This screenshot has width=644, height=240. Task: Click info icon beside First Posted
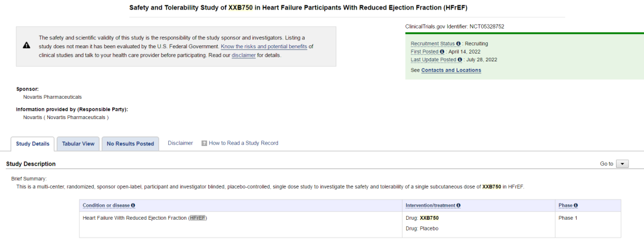(x=442, y=52)
